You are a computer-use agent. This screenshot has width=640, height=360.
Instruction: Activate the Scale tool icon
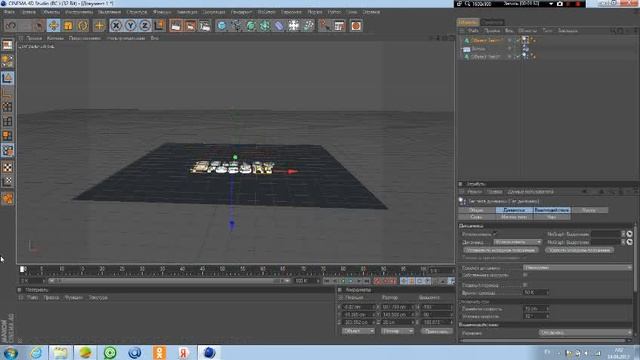(68, 26)
